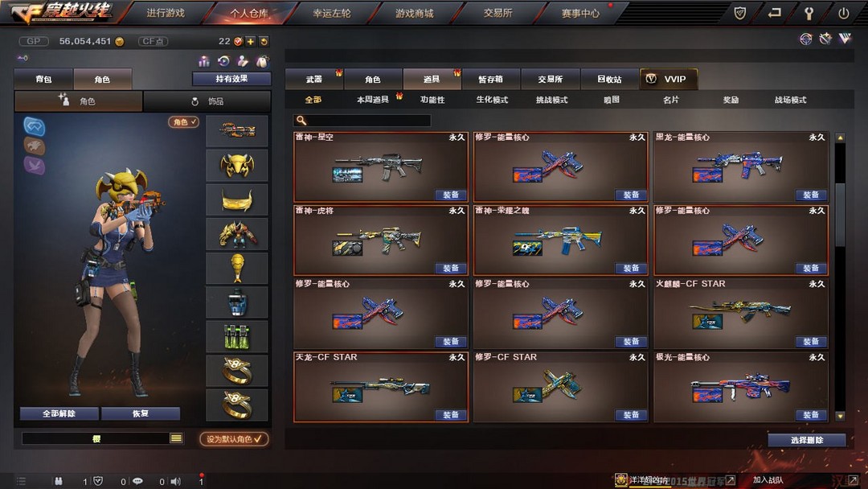The image size is (868, 489).
Task: Open the settings wrench icon at top right
Action: pyautogui.click(x=809, y=14)
